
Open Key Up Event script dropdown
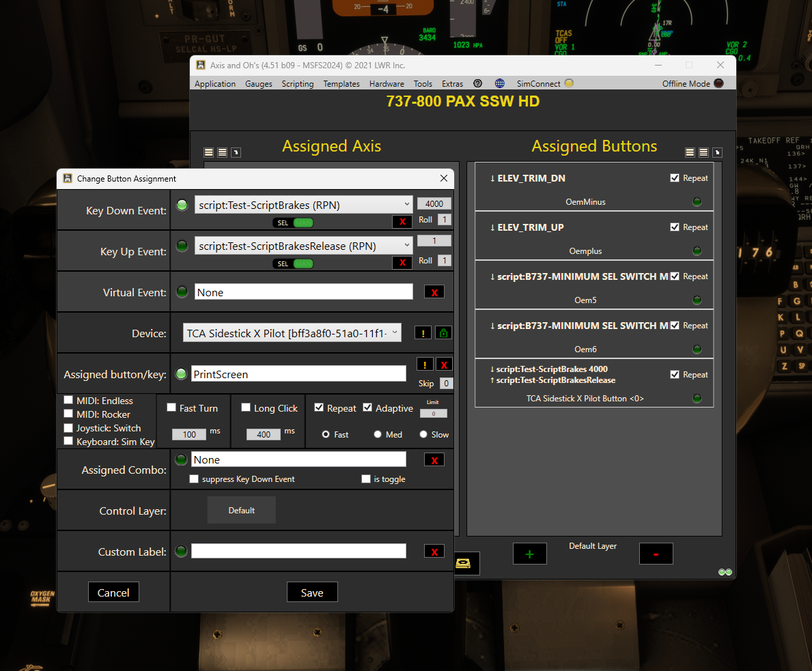click(x=303, y=246)
